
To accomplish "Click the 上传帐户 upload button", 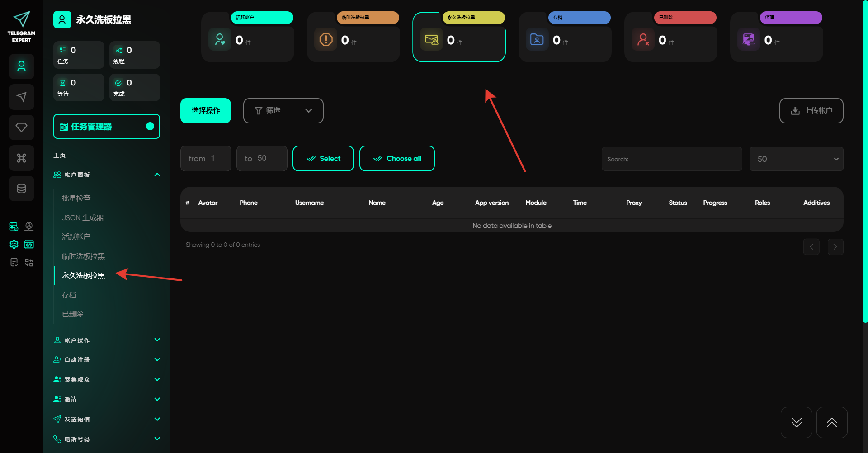I will [811, 111].
